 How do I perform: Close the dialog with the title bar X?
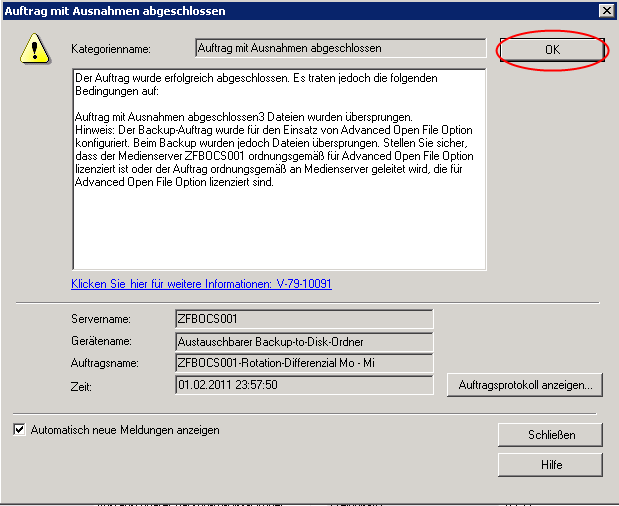[x=604, y=10]
